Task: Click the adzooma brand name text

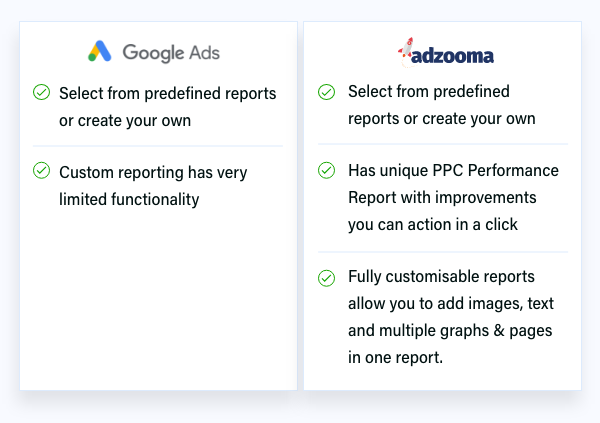Action: coord(452,56)
